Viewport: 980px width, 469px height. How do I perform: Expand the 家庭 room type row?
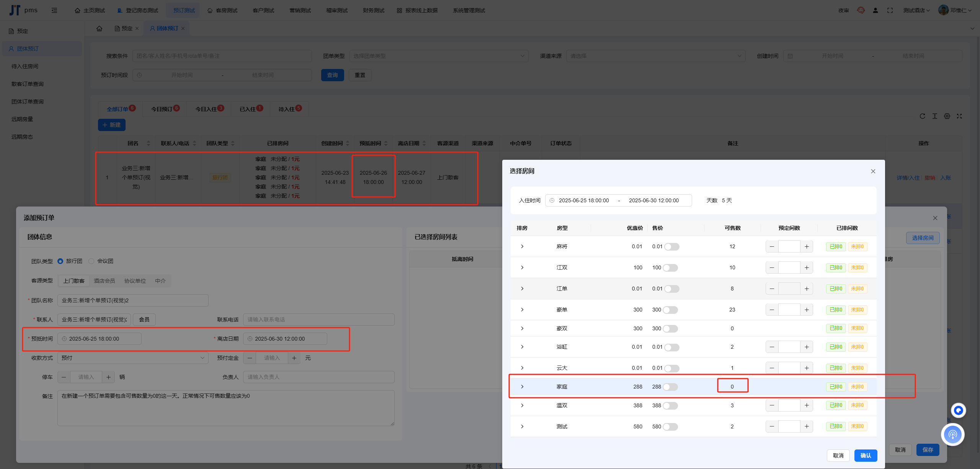click(x=522, y=387)
